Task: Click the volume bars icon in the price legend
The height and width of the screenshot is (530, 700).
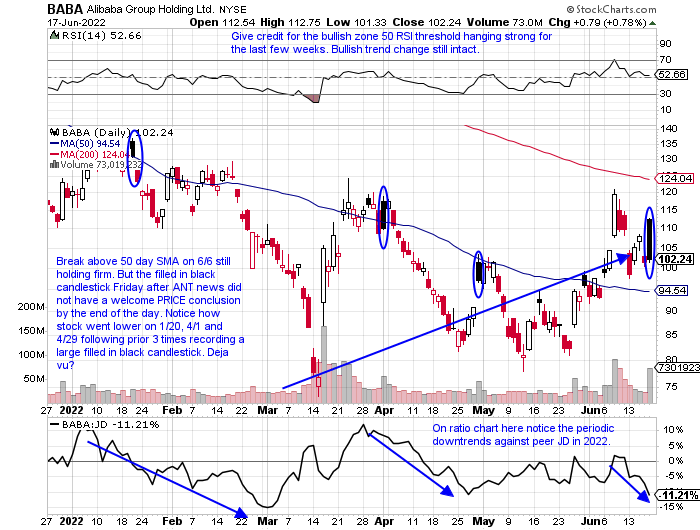Action: [x=54, y=165]
